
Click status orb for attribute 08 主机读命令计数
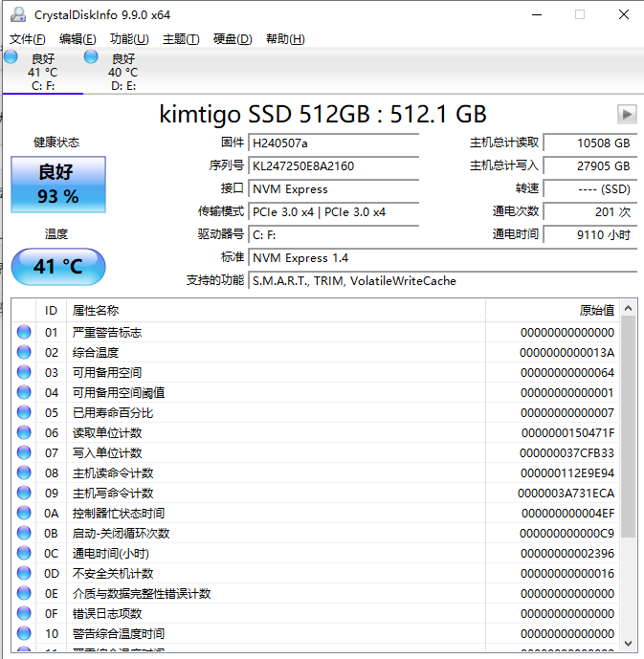pos(24,472)
